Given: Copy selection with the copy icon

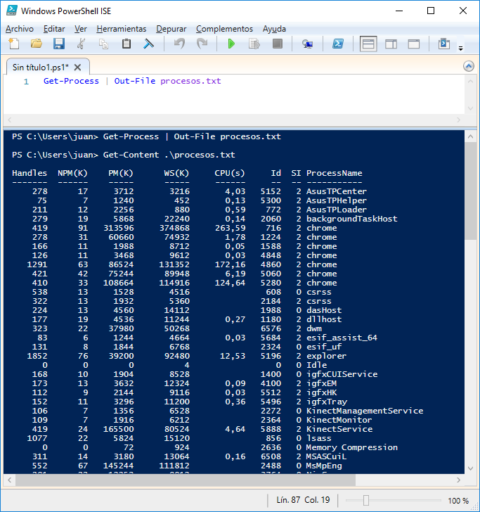Looking at the screenshot, I should [x=104, y=44].
